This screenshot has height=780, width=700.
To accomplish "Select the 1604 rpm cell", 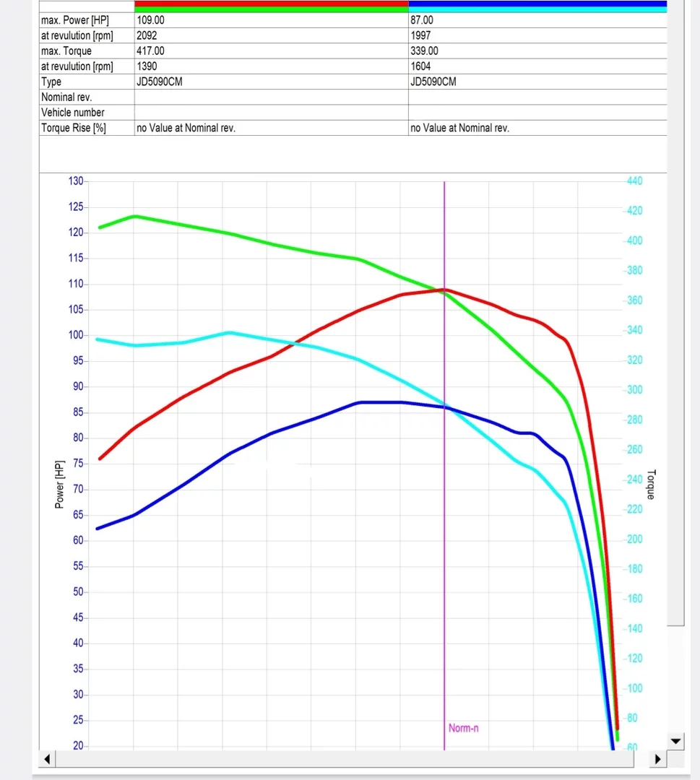I will click(537, 66).
